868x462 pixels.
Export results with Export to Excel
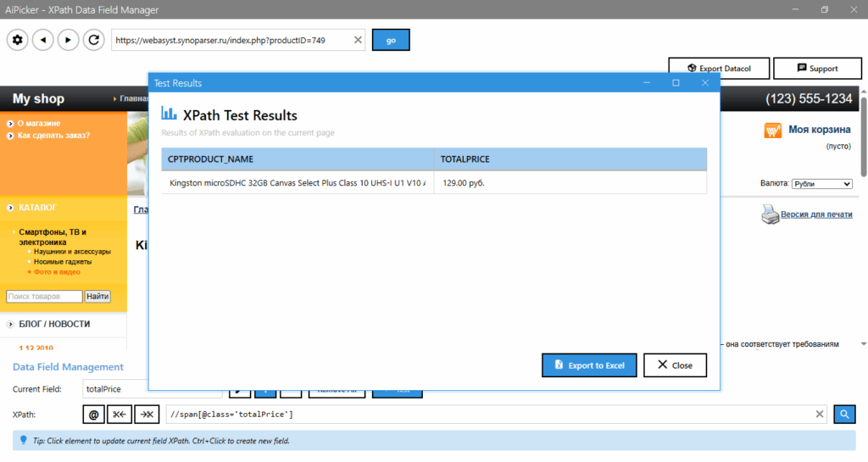[x=589, y=365]
